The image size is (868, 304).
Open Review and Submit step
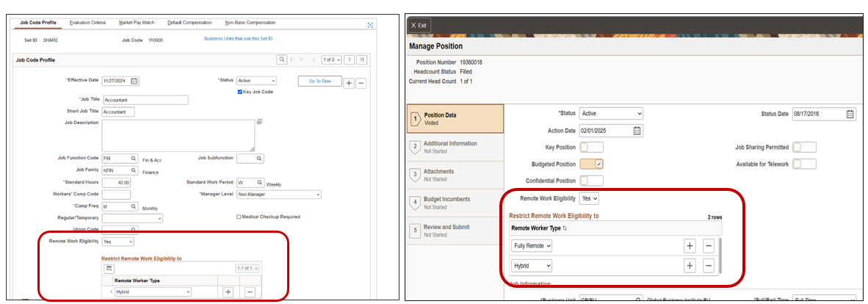455,231
